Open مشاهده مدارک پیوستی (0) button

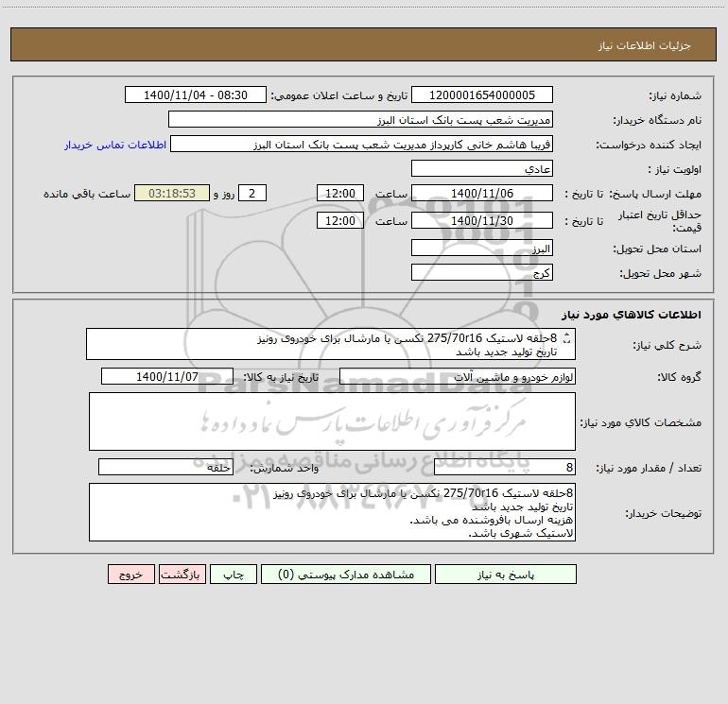coord(346,574)
